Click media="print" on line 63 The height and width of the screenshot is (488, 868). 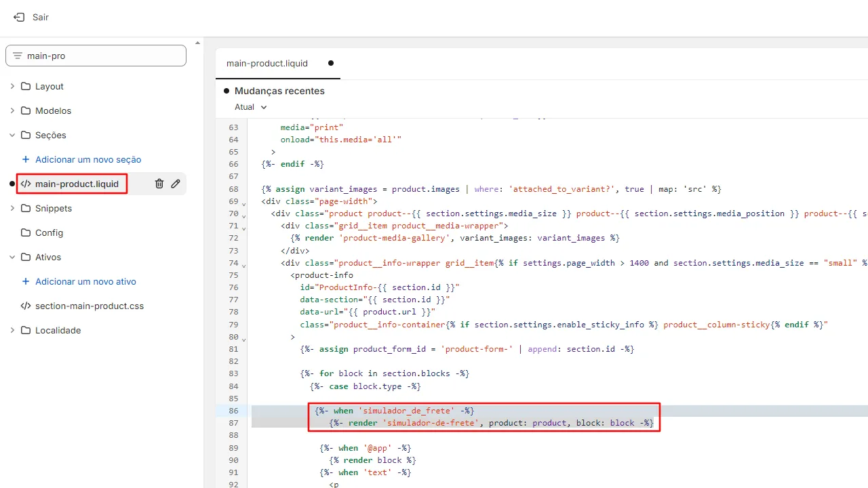(x=312, y=127)
